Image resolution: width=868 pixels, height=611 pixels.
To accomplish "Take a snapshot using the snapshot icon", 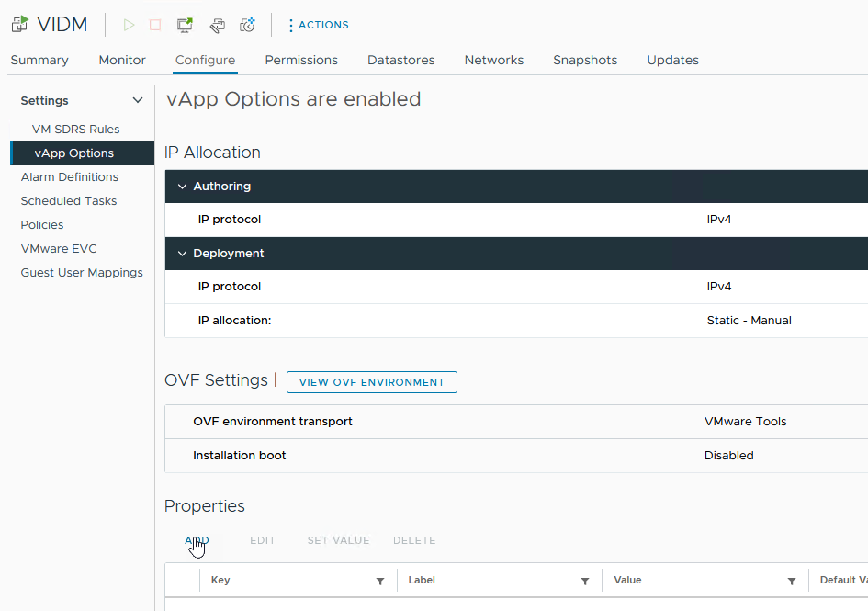I will click(247, 25).
